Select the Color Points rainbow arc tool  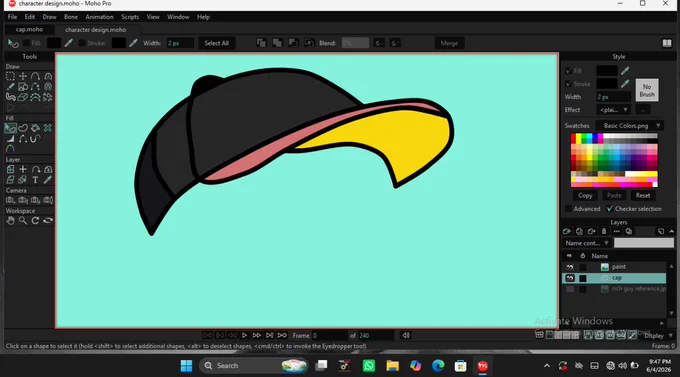pyautogui.click(x=10, y=149)
